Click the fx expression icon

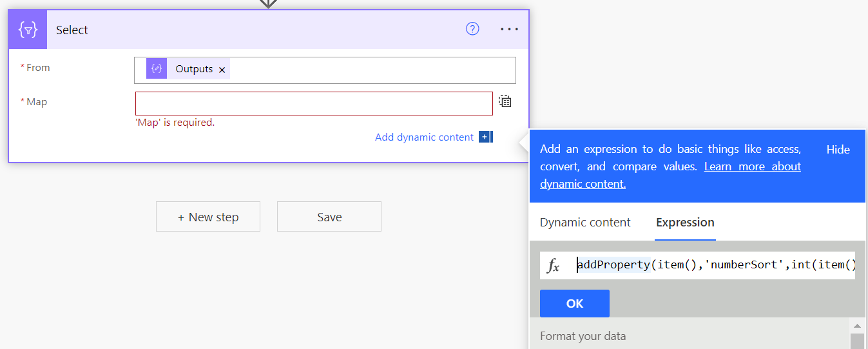pos(554,265)
